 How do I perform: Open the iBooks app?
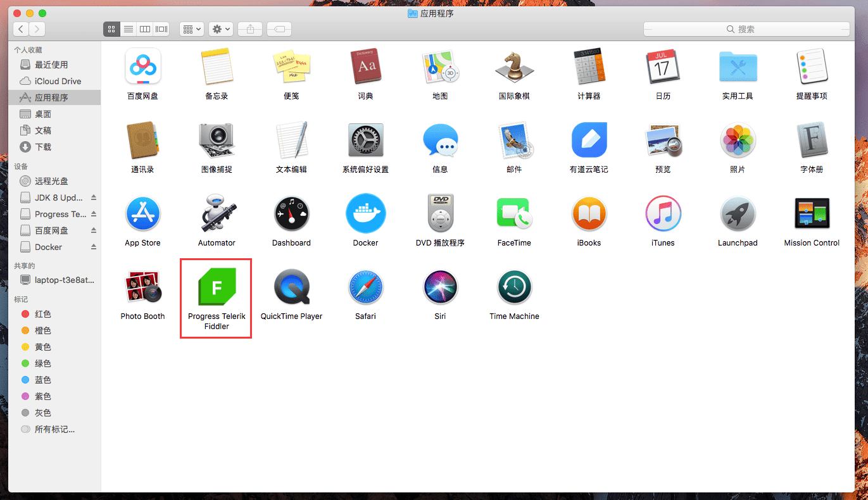click(589, 213)
